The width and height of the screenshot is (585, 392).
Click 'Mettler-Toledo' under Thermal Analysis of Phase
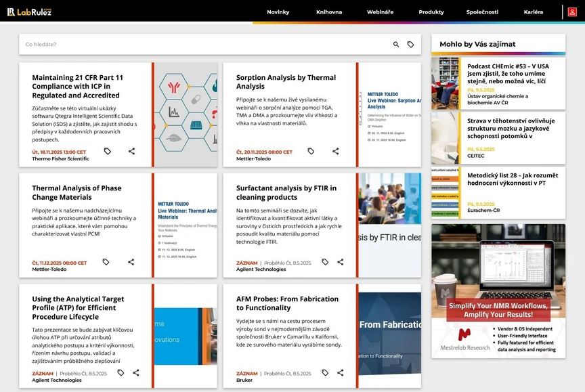49,269
